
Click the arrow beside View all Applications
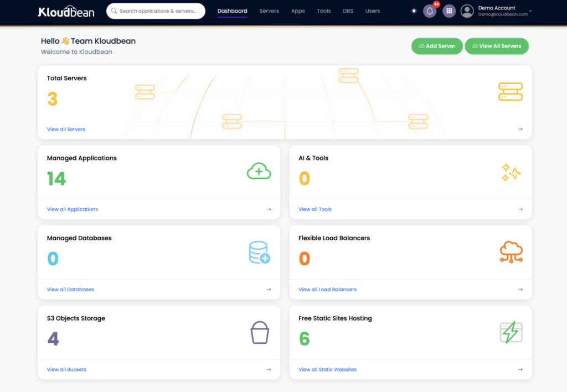point(269,209)
